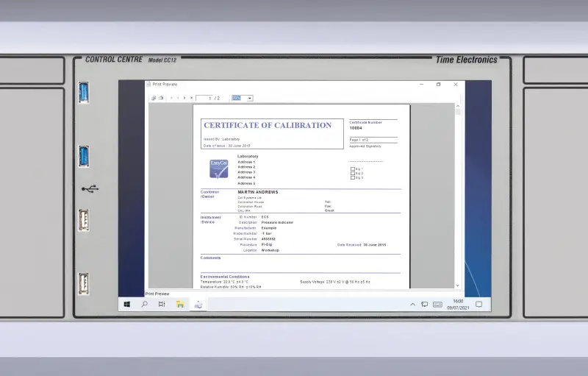This screenshot has height=376, width=588.
Task: Click the "PI-Dig" procedure value
Action: click(x=267, y=245)
